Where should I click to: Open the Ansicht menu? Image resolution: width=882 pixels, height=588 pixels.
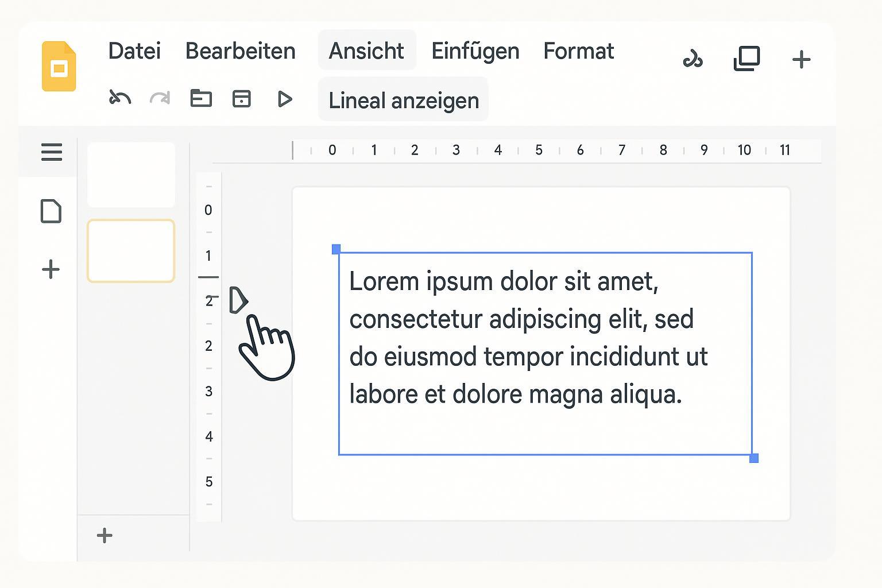click(366, 51)
